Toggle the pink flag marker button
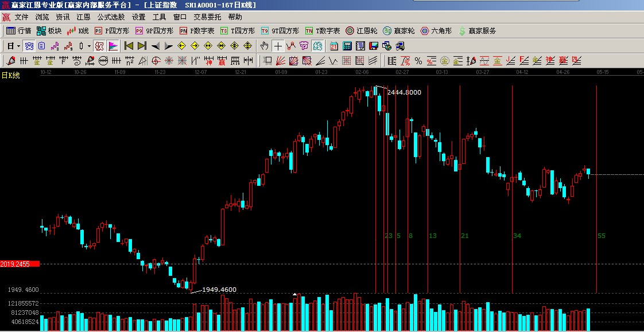The width and height of the screenshot is (644, 332). (x=113, y=46)
